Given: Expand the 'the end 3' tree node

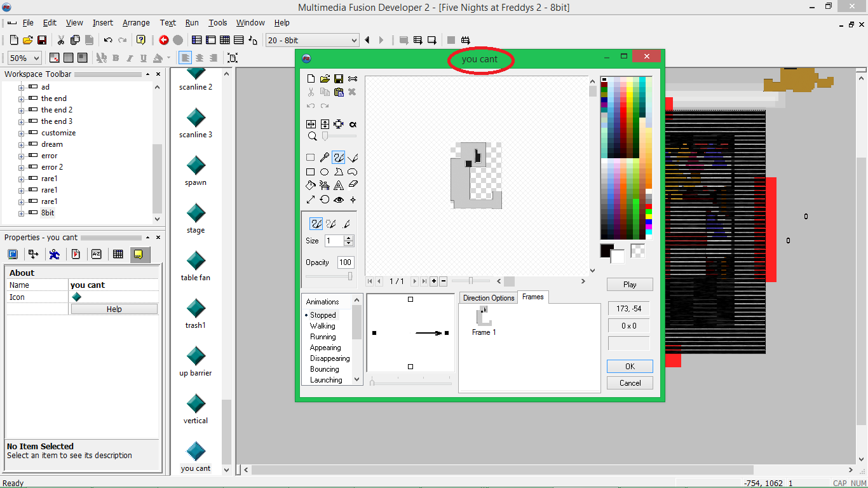Looking at the screenshot, I should point(21,122).
